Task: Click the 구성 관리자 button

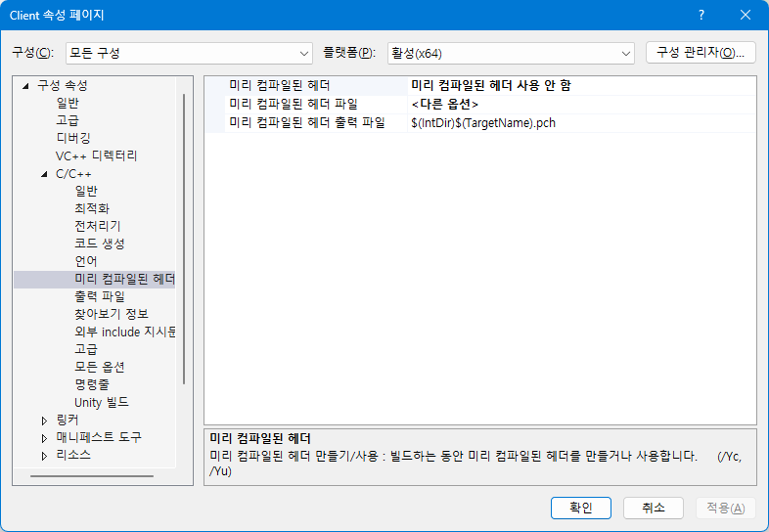Action: pyautogui.click(x=701, y=53)
